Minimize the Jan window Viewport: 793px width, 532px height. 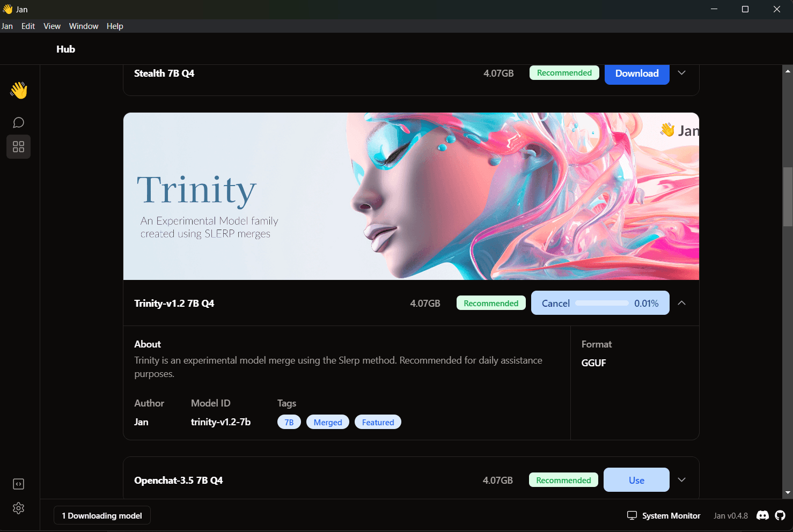click(714, 9)
